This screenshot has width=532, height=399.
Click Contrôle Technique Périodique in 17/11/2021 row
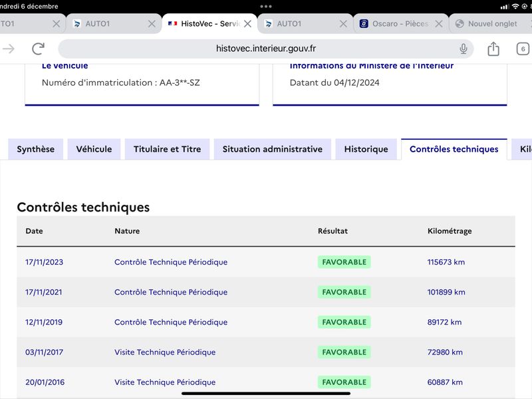coord(171,292)
